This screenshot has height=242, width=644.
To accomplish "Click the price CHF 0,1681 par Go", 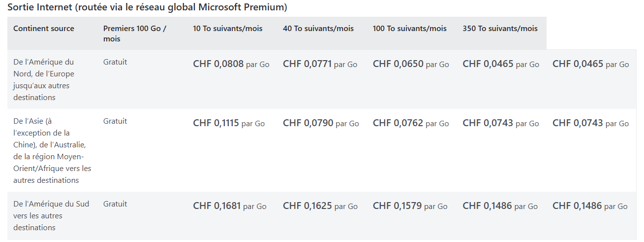I will click(x=230, y=206).
